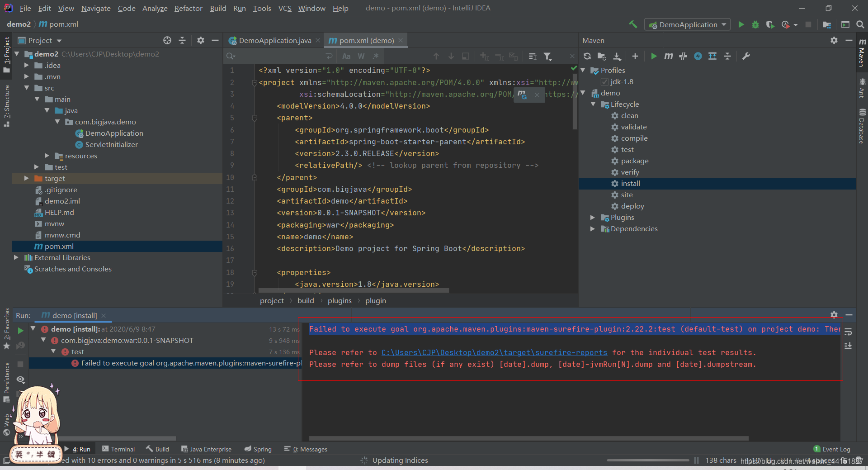Open Event Log button
This screenshot has width=868, height=470.
[x=832, y=449]
